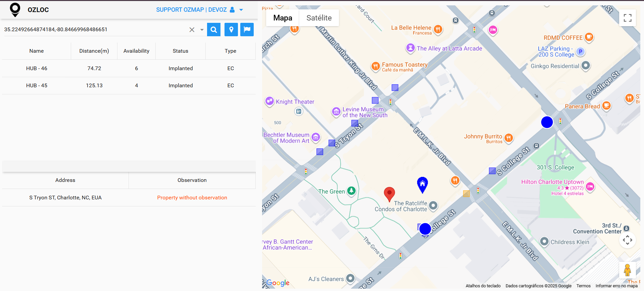The height and width of the screenshot is (291, 644).
Task: Click blue circle hub near Panera Bread
Action: tap(547, 122)
